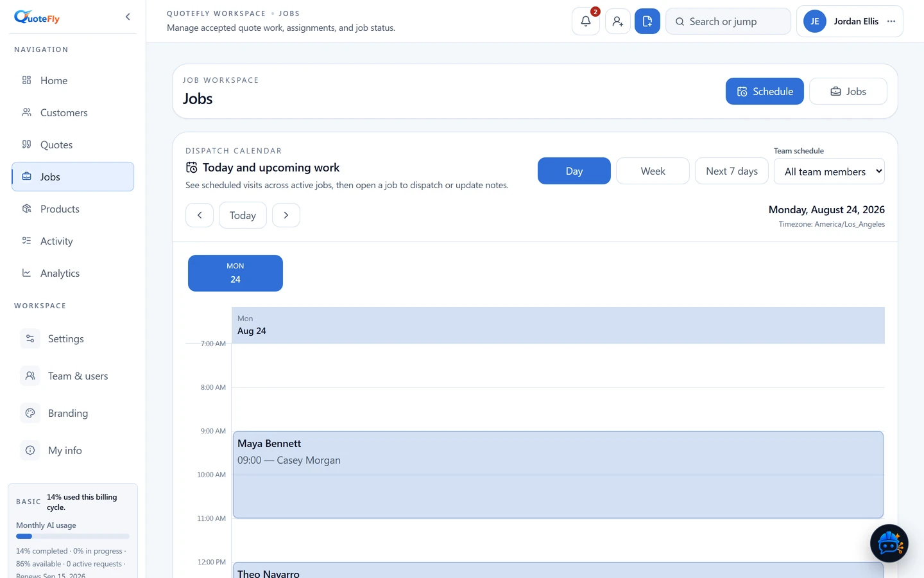Switch to the Jobs list tab

(848, 91)
